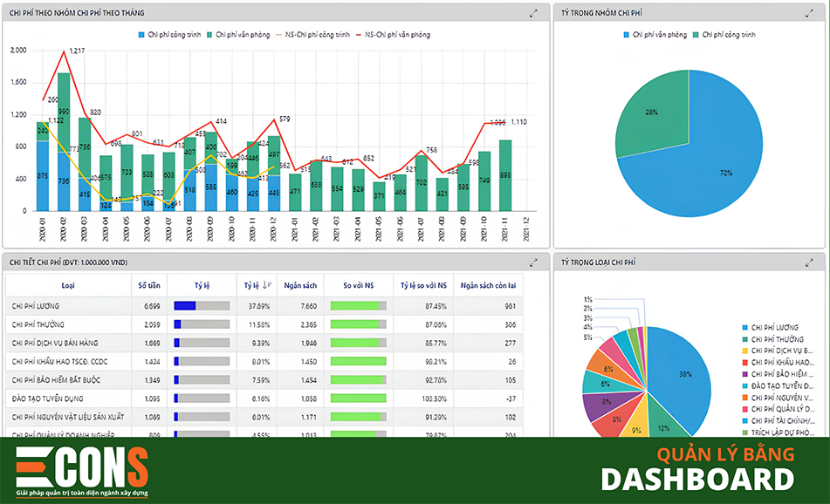Expand the monthly cost chart panel to full screen
830x504 pixels.
coord(533,13)
